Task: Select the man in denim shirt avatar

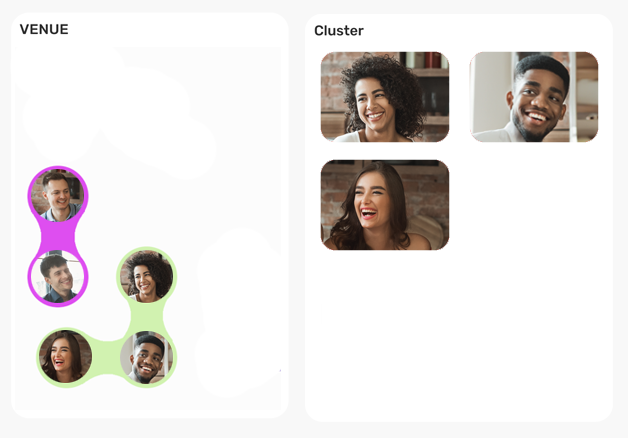Action: (x=58, y=196)
